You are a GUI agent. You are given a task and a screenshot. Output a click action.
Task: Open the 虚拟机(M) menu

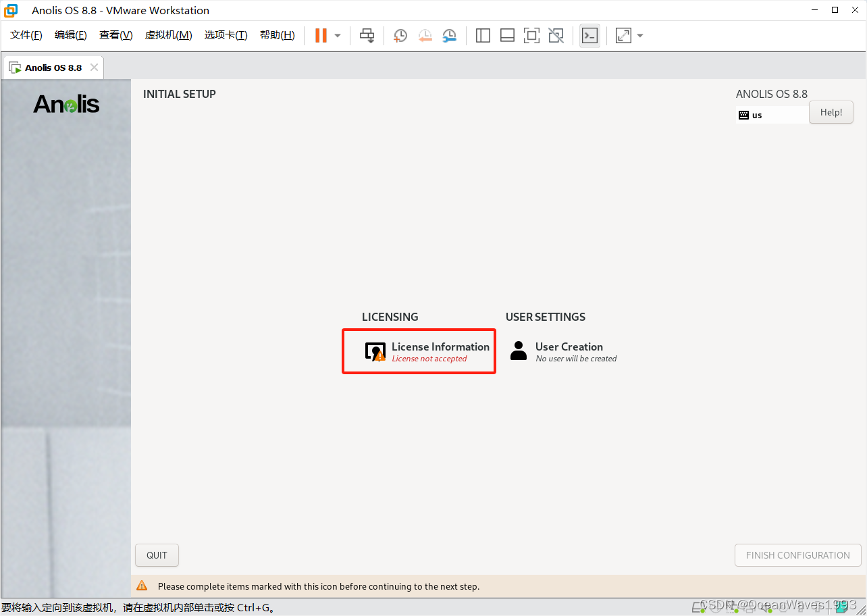pos(169,35)
